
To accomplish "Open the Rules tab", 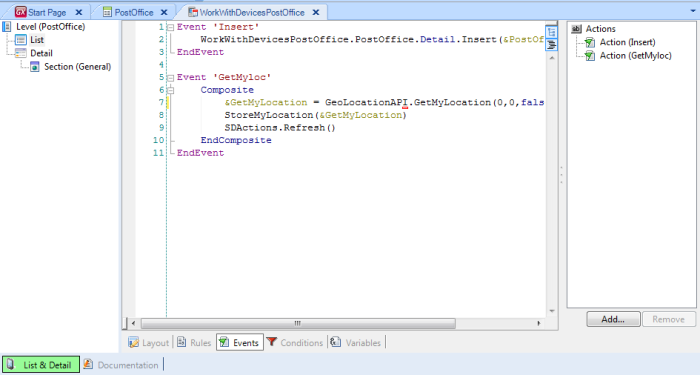I will [194, 342].
